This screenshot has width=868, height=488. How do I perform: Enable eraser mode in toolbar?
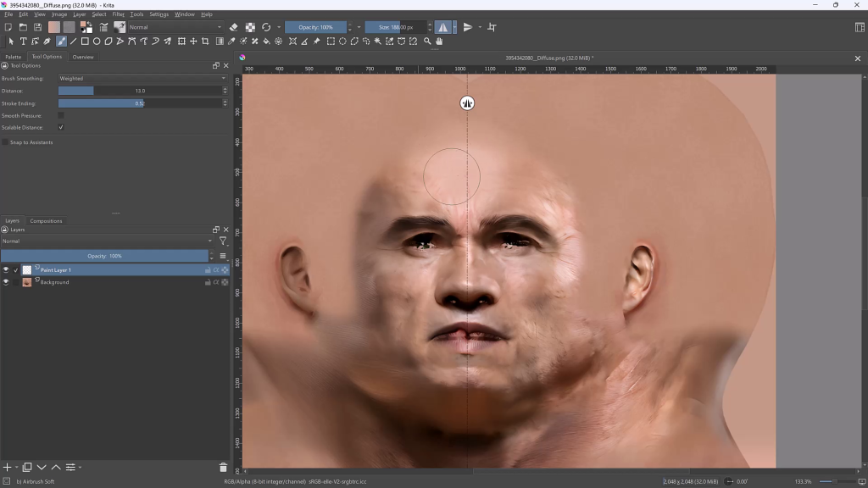(x=234, y=27)
